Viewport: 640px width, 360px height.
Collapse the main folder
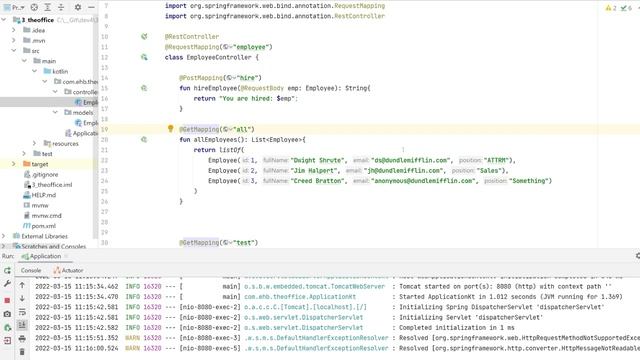(24, 61)
